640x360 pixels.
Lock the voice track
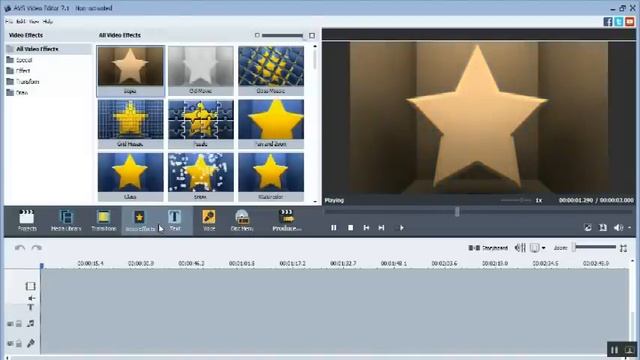[19, 344]
